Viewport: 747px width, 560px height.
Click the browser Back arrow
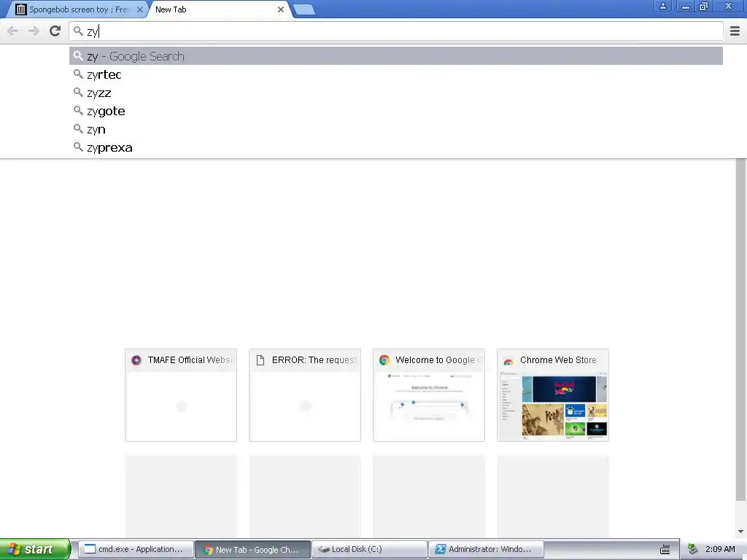(x=13, y=31)
